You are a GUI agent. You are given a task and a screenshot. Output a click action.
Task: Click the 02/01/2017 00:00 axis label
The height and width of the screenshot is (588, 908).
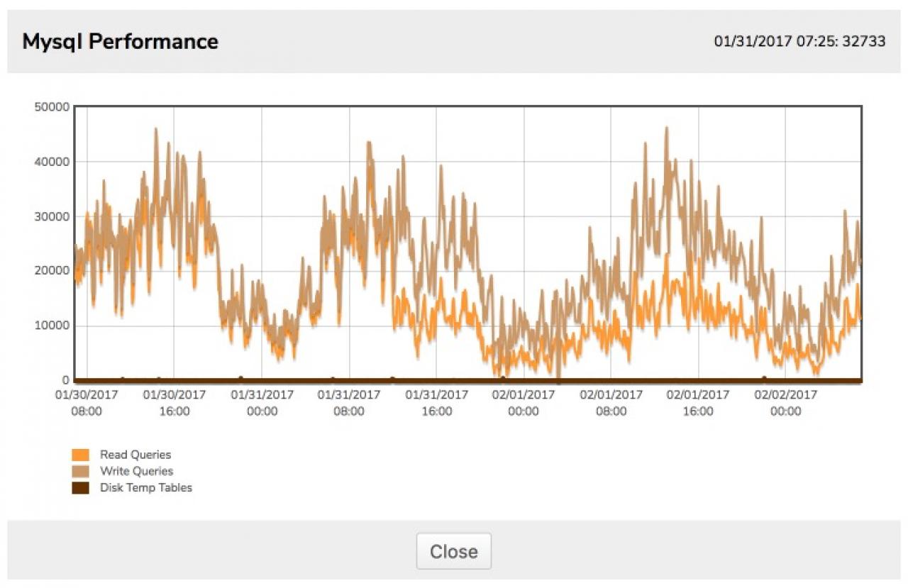[x=524, y=403]
